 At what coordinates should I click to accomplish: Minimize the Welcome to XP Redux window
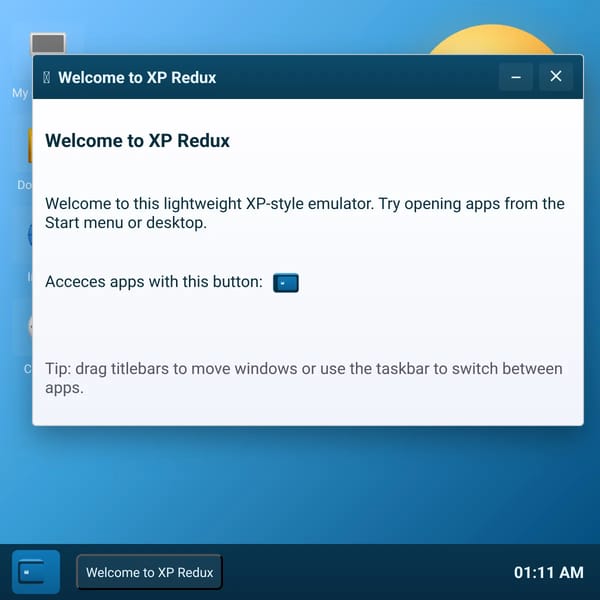[515, 77]
